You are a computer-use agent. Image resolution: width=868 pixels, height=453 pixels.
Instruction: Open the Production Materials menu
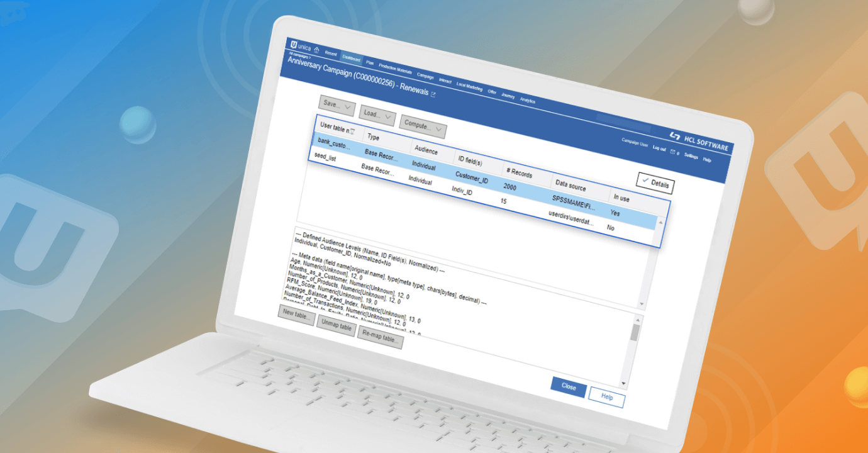[395, 69]
